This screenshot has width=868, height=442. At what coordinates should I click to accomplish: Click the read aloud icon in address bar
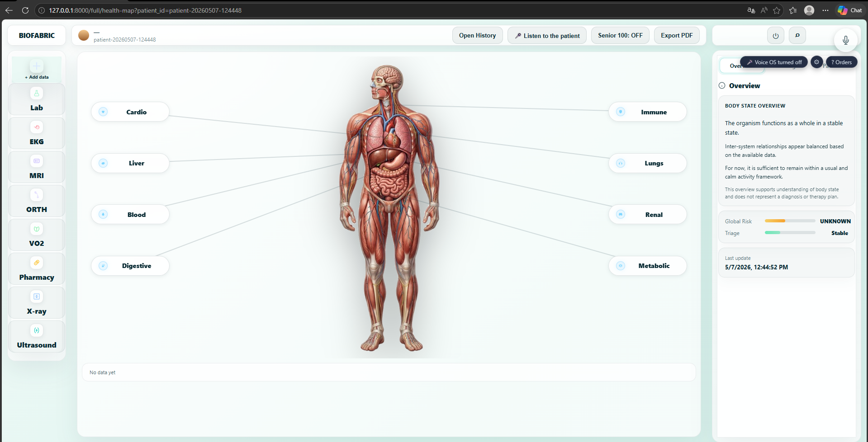[764, 10]
